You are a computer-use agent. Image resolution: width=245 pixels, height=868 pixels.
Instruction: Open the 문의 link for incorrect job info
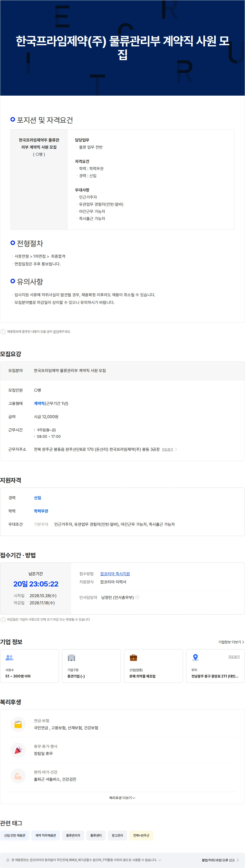point(56,331)
